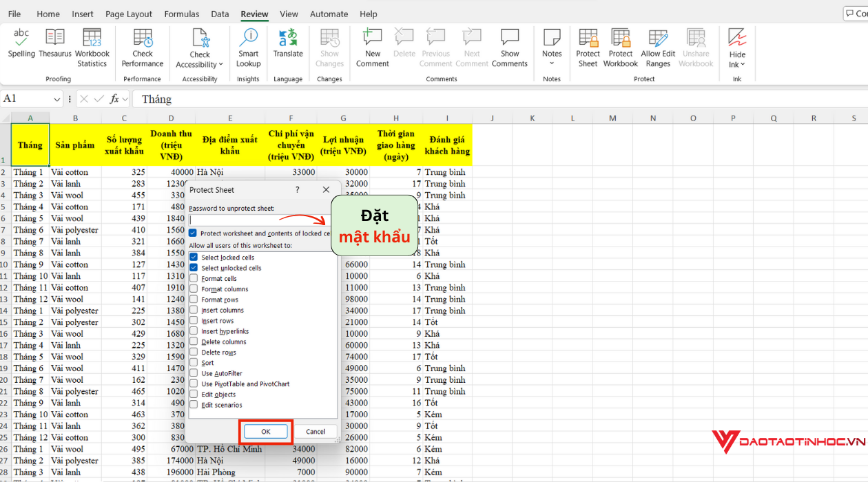Viewport: 868px width, 482px height.
Task: Uncheck Select locked cells
Action: pyautogui.click(x=194, y=257)
